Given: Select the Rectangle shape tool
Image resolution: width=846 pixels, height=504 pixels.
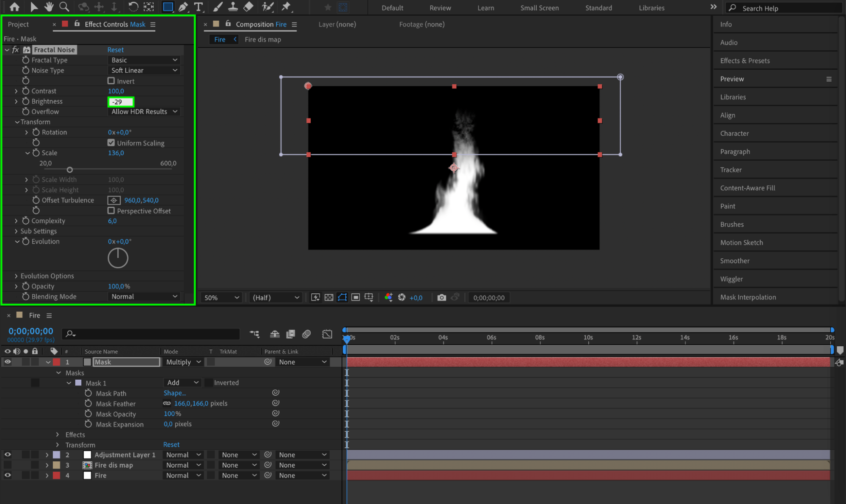Looking at the screenshot, I should pyautogui.click(x=168, y=7).
